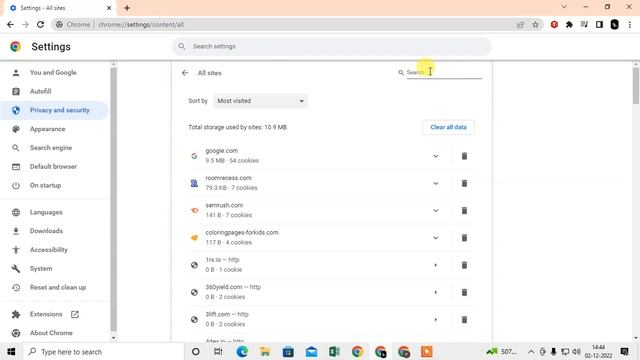640x360 pixels.
Task: Open the notification center icon
Action: 624,351
